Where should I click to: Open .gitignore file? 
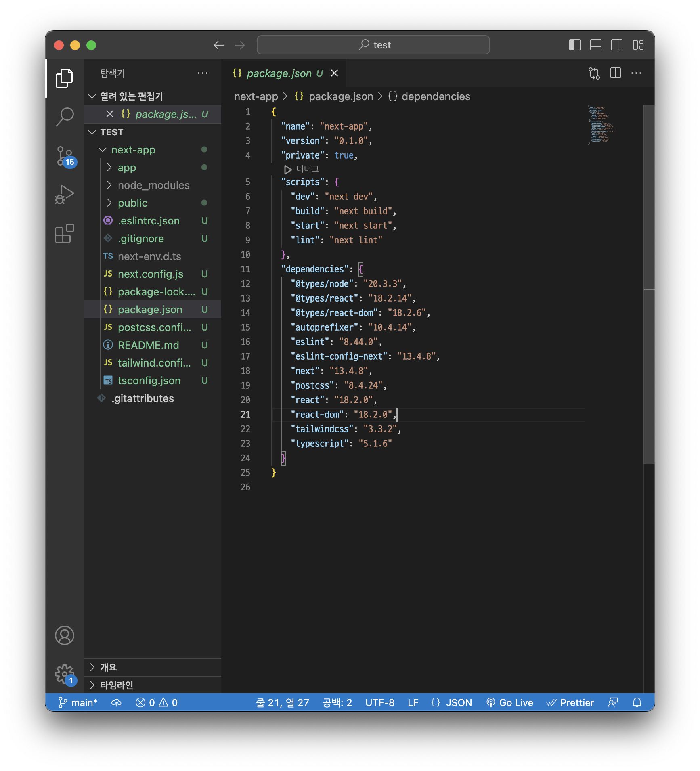153,239
